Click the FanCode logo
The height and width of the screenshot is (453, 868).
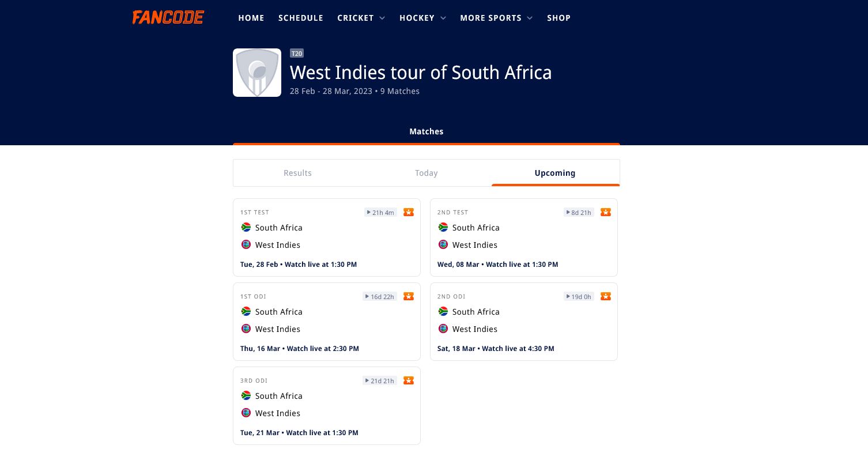point(168,18)
